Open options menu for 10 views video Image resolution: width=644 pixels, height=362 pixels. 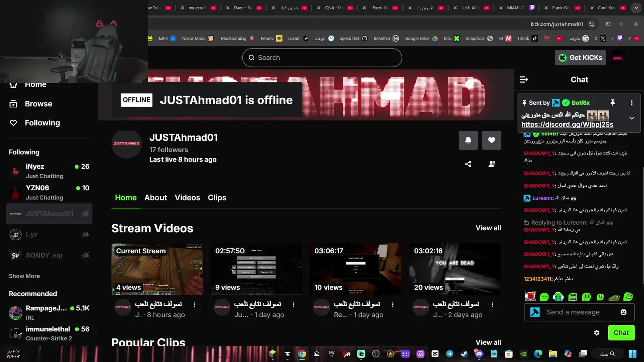tap(393, 304)
